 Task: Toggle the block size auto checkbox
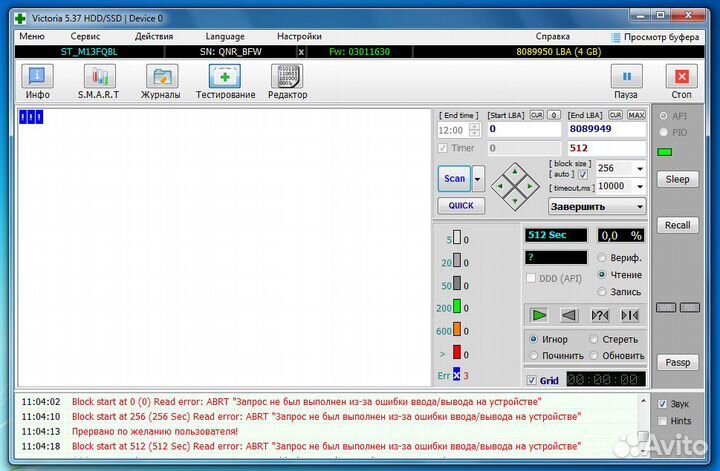point(583,174)
